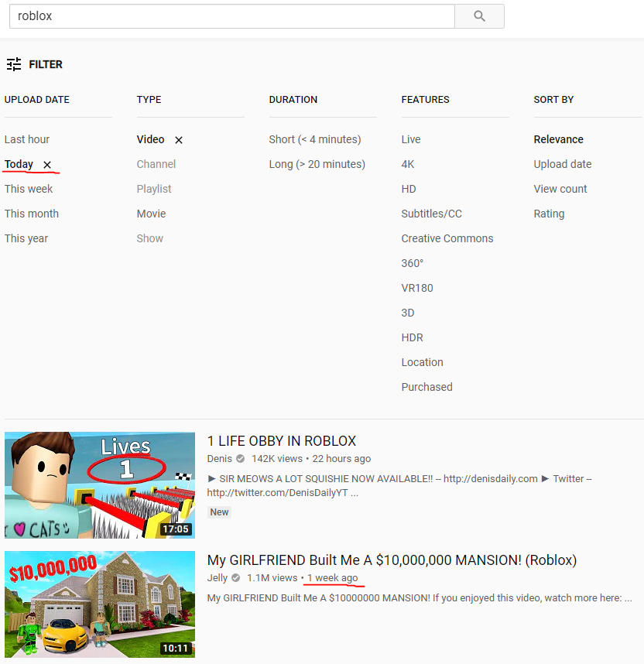Choose the Movie type filter
Screen dimensions: 644x664
pyautogui.click(x=151, y=214)
